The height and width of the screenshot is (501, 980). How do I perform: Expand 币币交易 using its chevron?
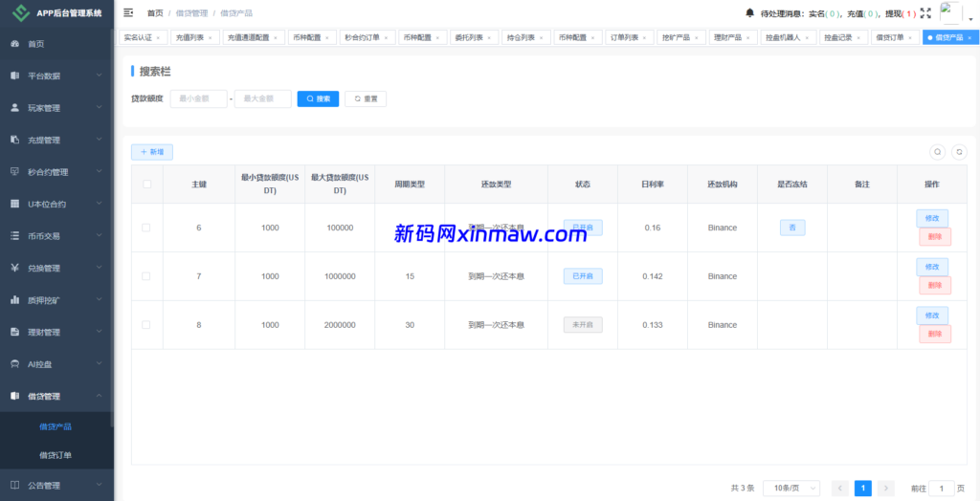point(99,235)
